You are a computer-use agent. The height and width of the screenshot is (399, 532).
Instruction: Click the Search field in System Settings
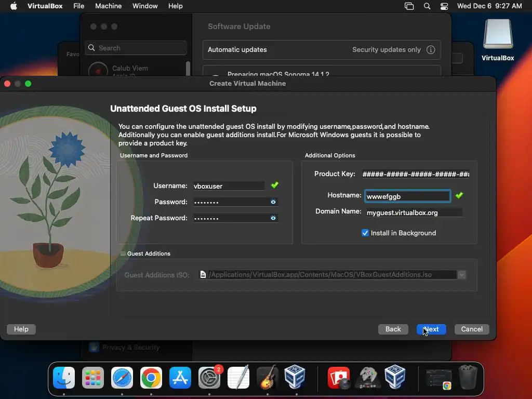point(136,48)
